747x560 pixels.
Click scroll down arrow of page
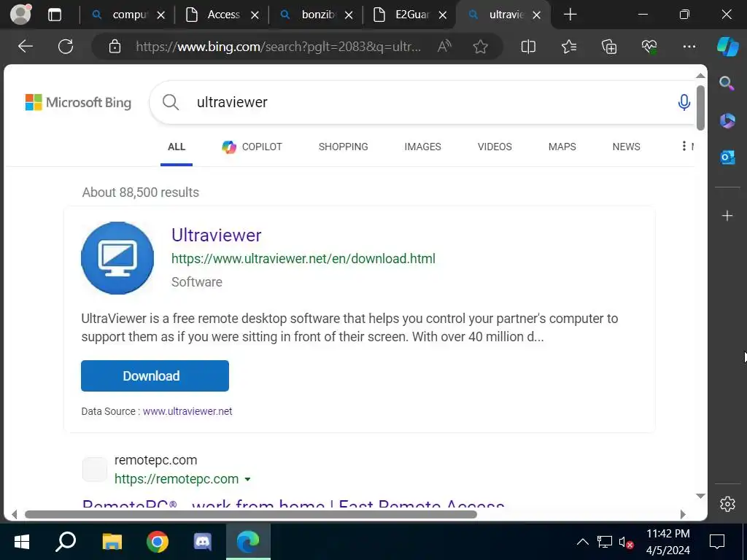pos(700,496)
